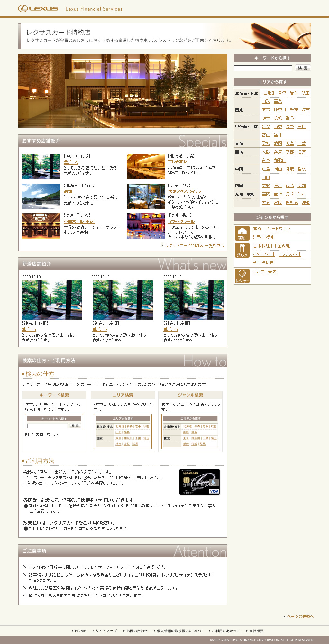
Task: Select イタリア料理 cuisine link
Action: click(x=264, y=254)
